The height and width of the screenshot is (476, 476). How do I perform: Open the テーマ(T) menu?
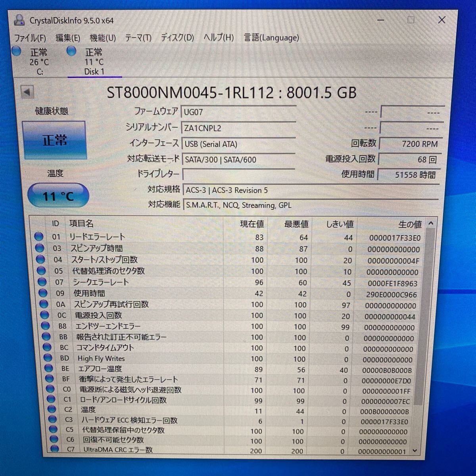coord(138,38)
